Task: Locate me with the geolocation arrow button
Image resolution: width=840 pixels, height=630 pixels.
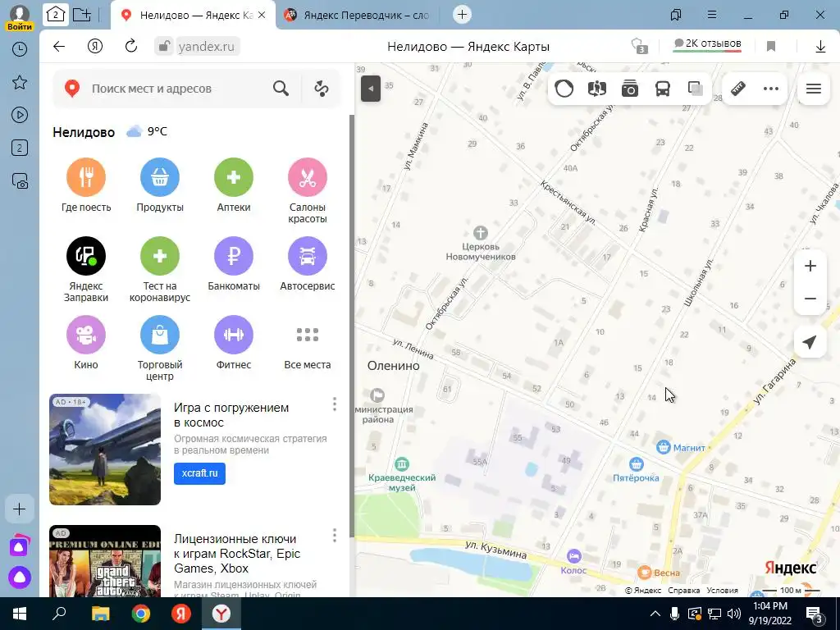Action: point(810,342)
